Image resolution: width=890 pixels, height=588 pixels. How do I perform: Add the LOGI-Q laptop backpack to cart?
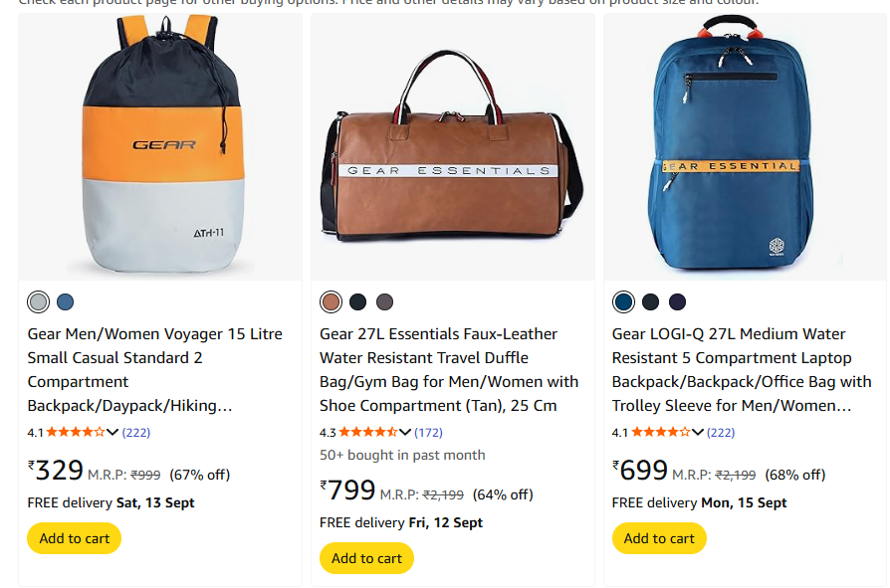[x=658, y=538]
